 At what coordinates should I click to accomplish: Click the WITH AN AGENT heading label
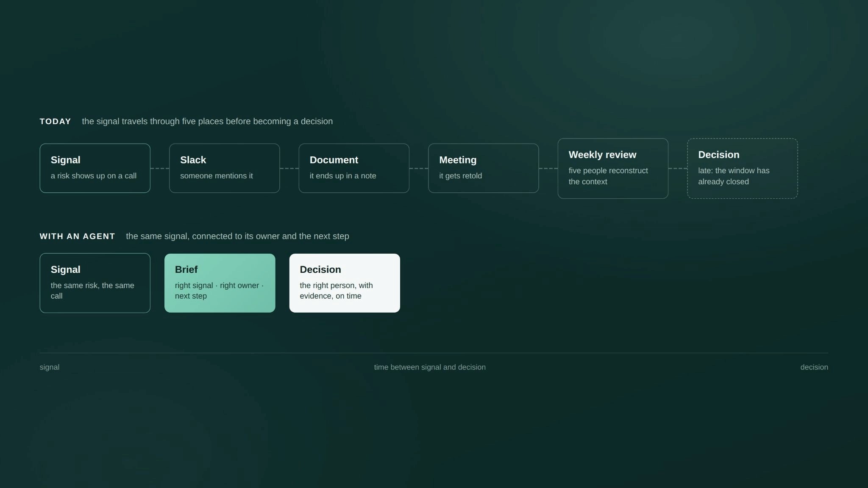[78, 236]
